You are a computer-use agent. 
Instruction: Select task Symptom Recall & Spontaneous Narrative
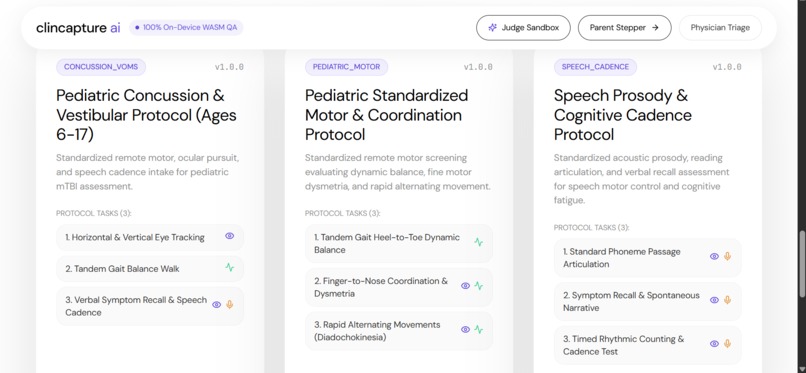point(648,302)
